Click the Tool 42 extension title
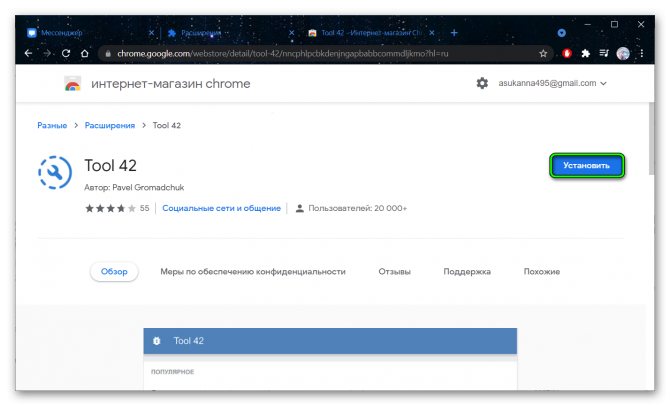670x406 pixels. point(110,165)
